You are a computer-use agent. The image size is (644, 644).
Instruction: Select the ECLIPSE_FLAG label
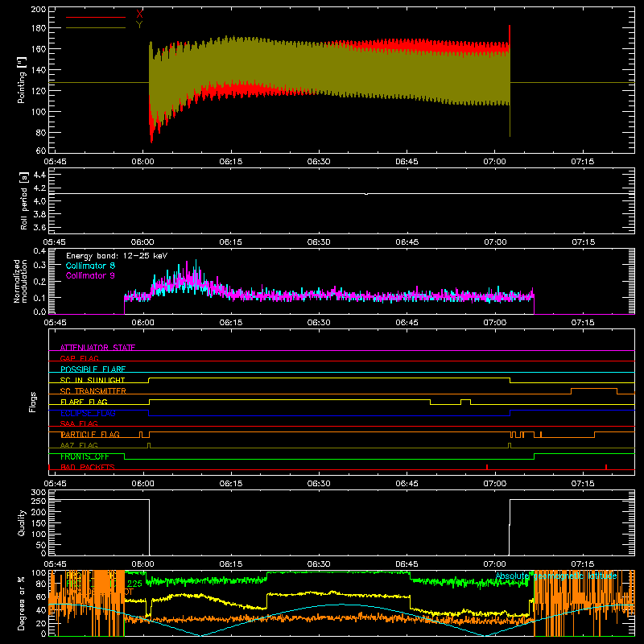coord(88,413)
